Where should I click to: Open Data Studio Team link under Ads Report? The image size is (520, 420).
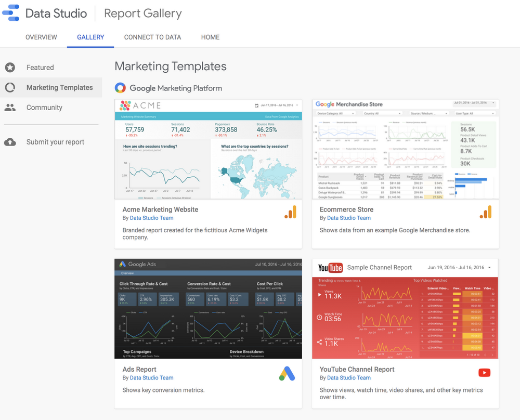pos(151,377)
